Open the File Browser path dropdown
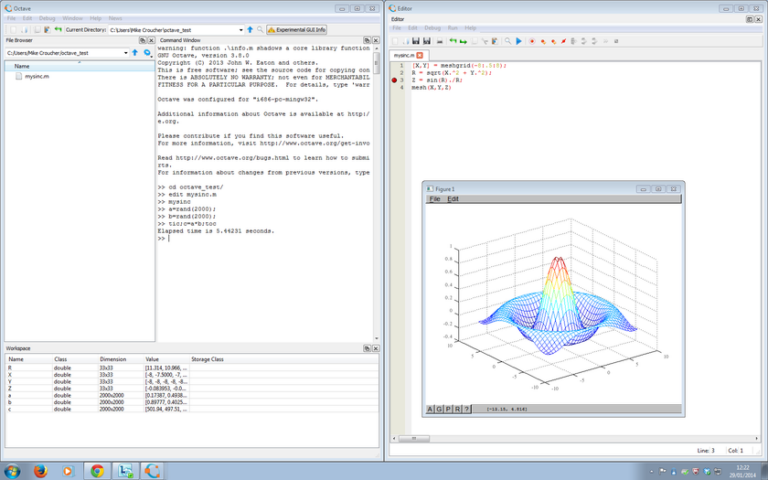The image size is (768, 480). coord(126,52)
